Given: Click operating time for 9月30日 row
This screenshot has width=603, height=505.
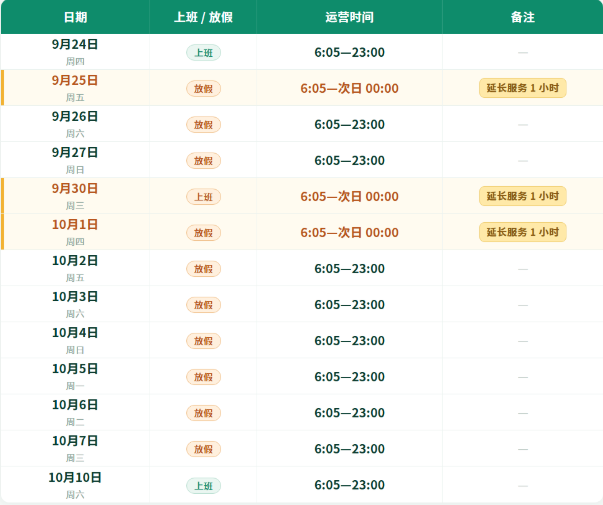Looking at the screenshot, I should [349, 197].
